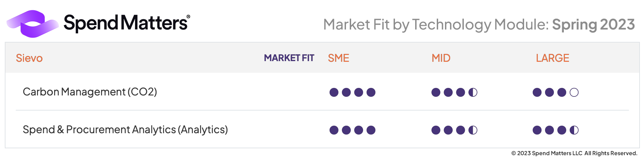The image size is (644, 161).
Task: Select the SME column header
Action: (x=338, y=58)
